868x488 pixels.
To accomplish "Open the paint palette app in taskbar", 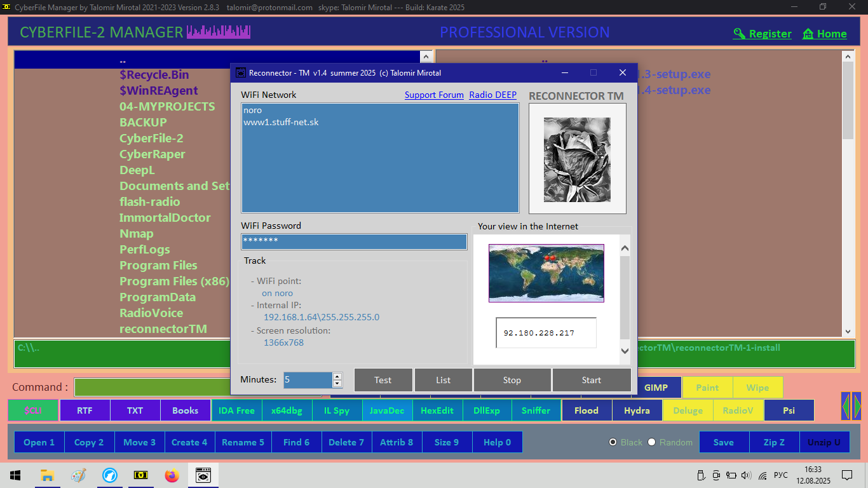I will coord(78,475).
